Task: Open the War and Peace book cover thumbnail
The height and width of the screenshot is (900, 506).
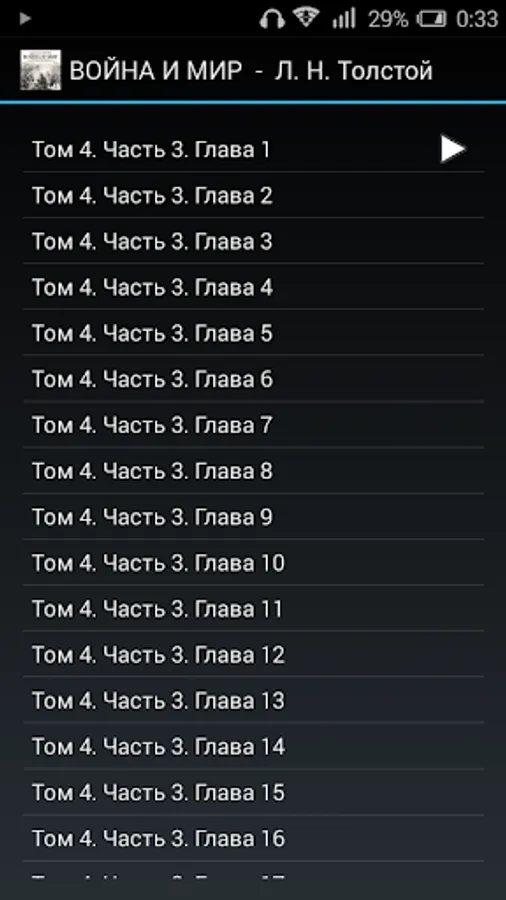Action: (40, 70)
